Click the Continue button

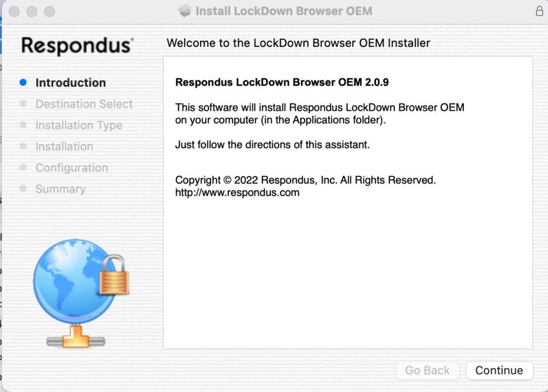pos(499,370)
